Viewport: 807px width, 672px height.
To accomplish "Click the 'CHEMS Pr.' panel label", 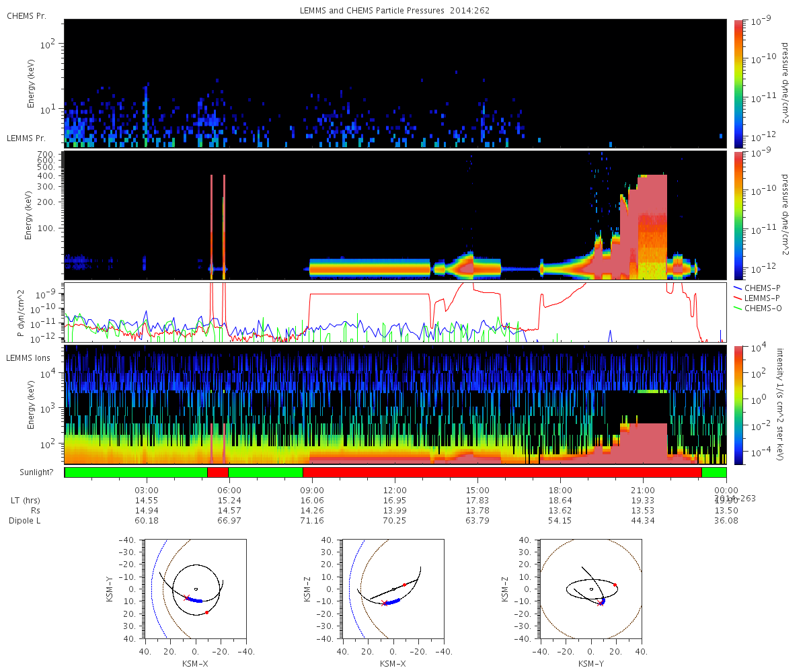I will pyautogui.click(x=26, y=15).
